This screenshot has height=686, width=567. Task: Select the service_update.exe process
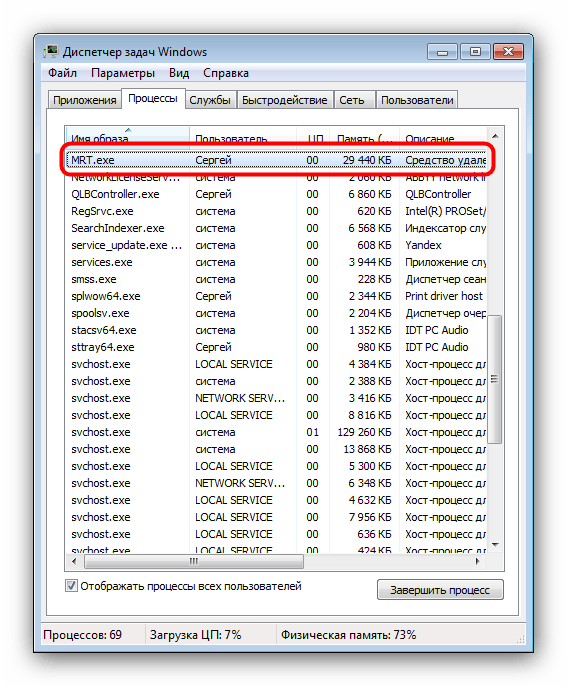(276, 245)
